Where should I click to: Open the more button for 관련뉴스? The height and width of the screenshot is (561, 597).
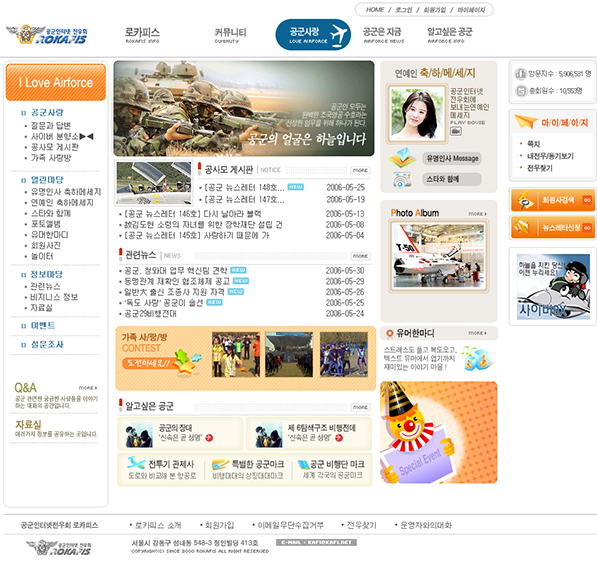(360, 256)
